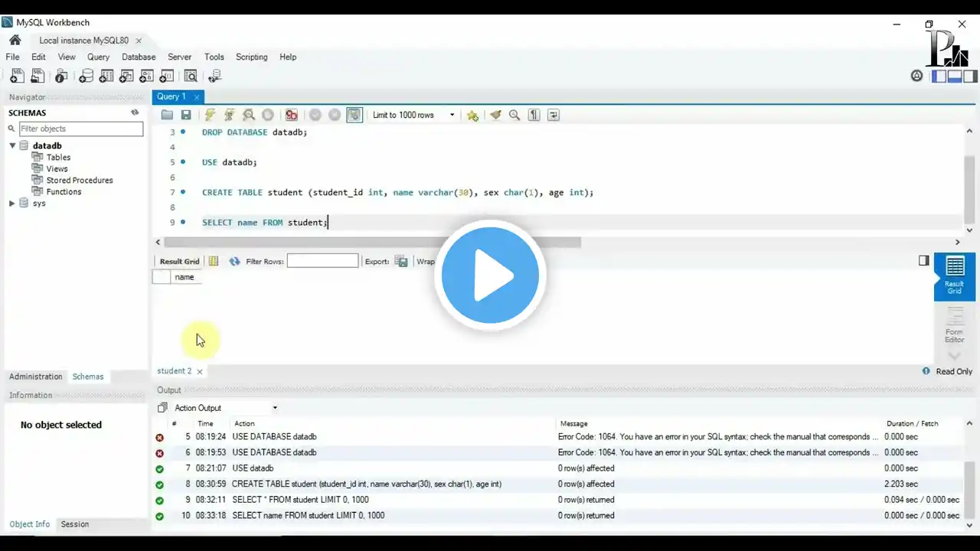Viewport: 980px width, 551px height.
Task: Save the script to a file
Action: click(186, 115)
